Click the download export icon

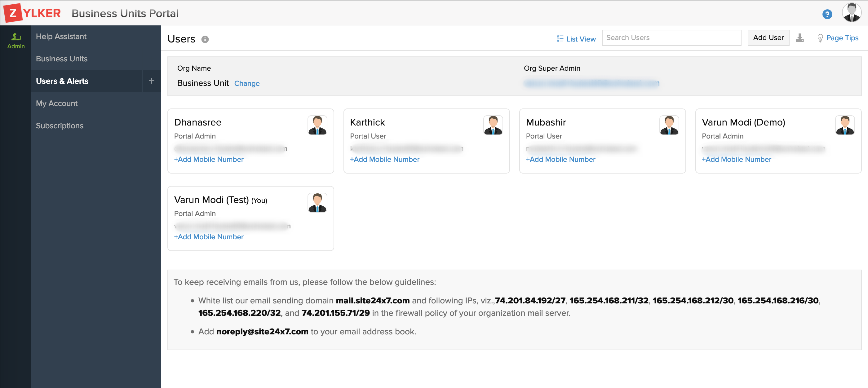pyautogui.click(x=800, y=38)
